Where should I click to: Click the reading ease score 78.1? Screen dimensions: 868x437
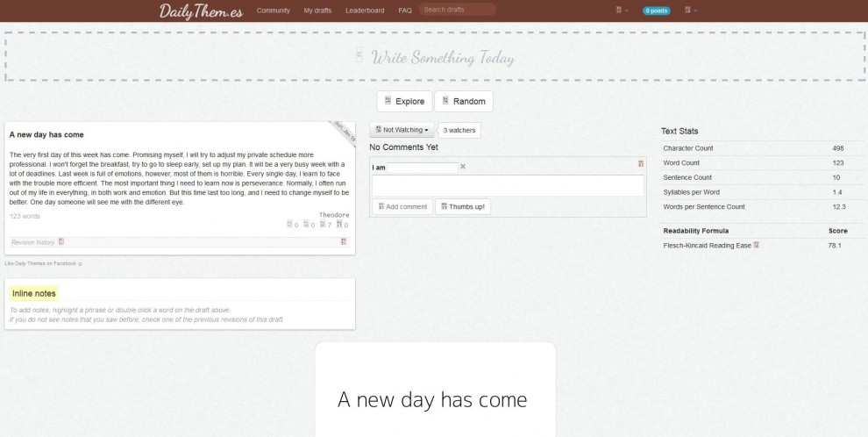(x=835, y=246)
